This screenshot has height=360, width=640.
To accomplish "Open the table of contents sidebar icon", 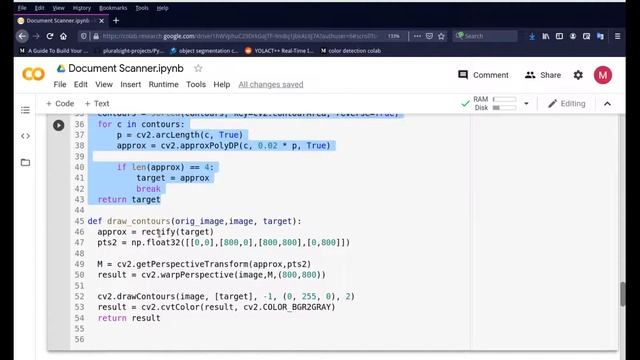I will point(25,110).
